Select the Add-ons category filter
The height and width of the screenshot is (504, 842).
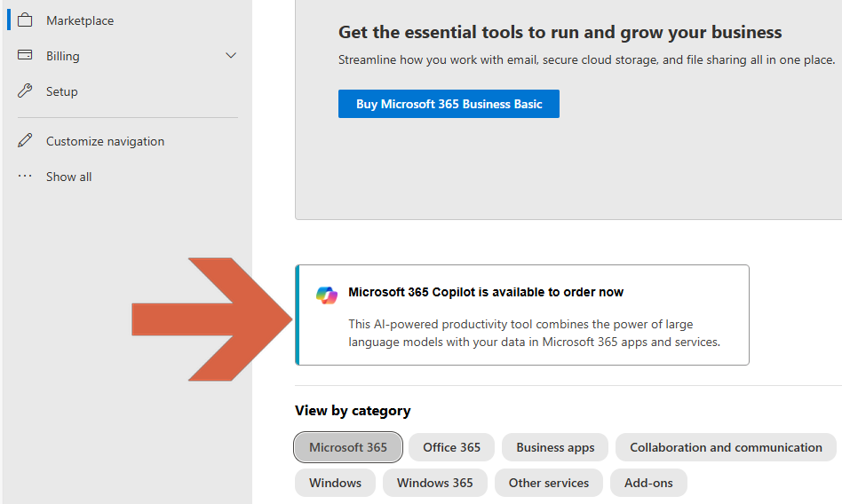648,483
